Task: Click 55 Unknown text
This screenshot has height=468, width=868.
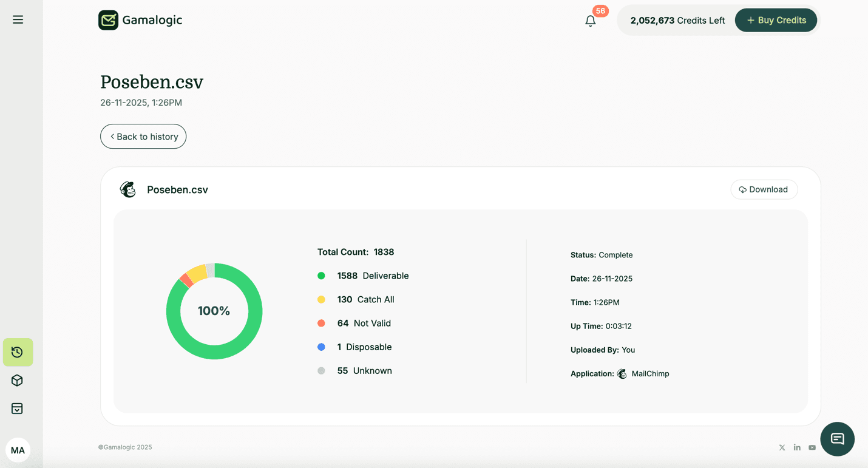Action: click(364, 370)
